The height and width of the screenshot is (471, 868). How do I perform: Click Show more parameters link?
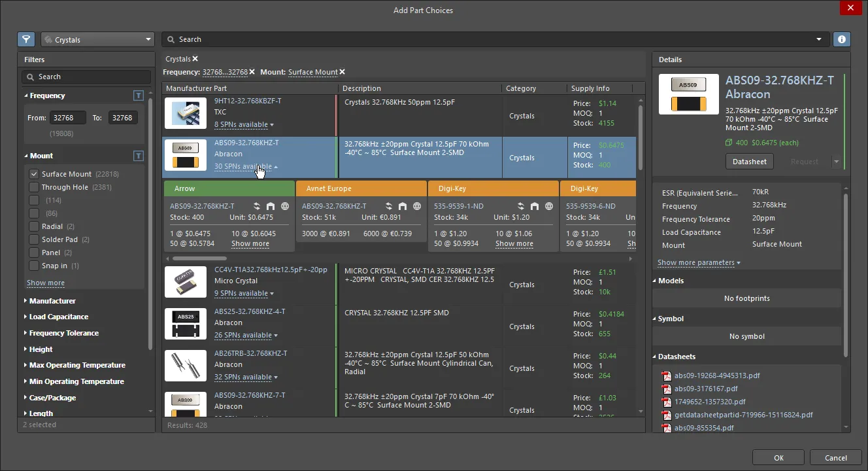pos(699,262)
